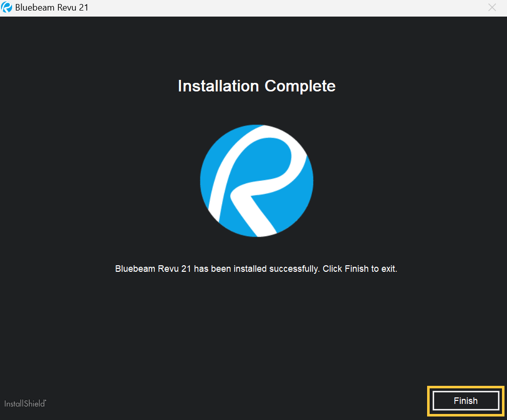Click the Bluebeam Revu application logo

coord(256,180)
